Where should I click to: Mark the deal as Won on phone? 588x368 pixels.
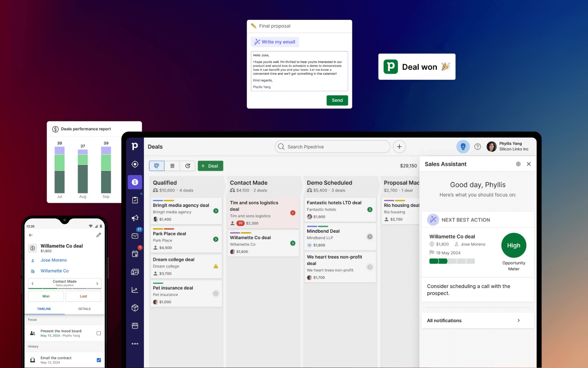[46, 296]
